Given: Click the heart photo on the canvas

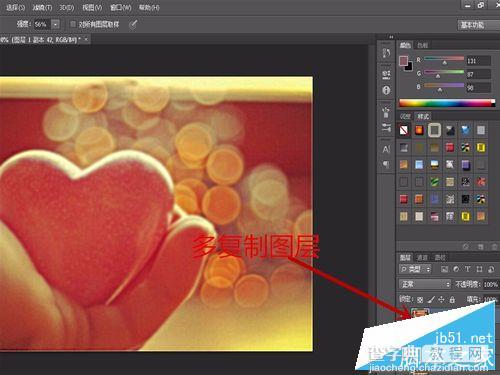Looking at the screenshot, I should (x=156, y=213).
